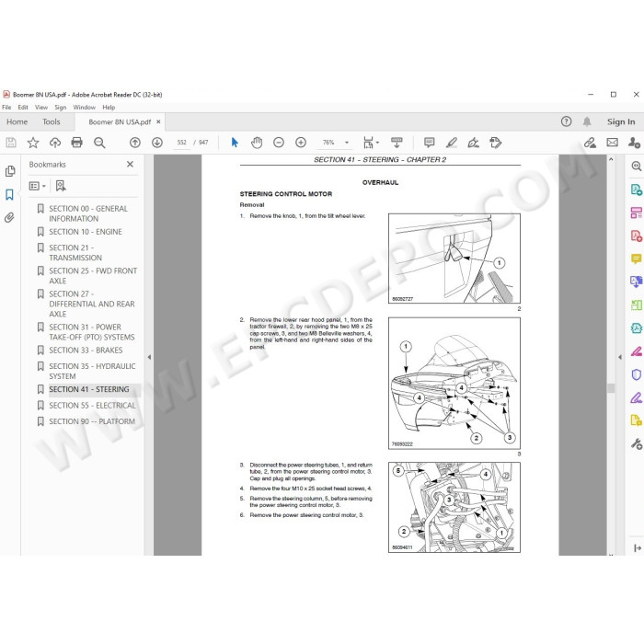This screenshot has width=644, height=644.
Task: Open the View menu
Action: coord(41,108)
